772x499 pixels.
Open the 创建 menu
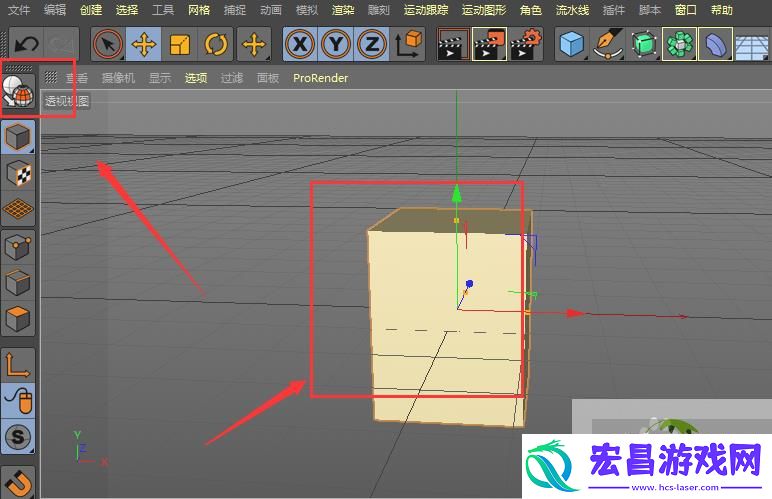[x=91, y=10]
